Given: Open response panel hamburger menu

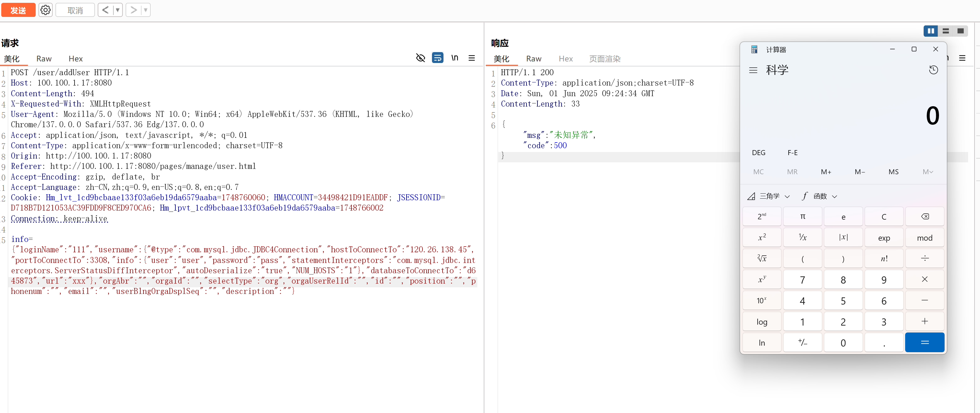Looking at the screenshot, I should [x=962, y=58].
